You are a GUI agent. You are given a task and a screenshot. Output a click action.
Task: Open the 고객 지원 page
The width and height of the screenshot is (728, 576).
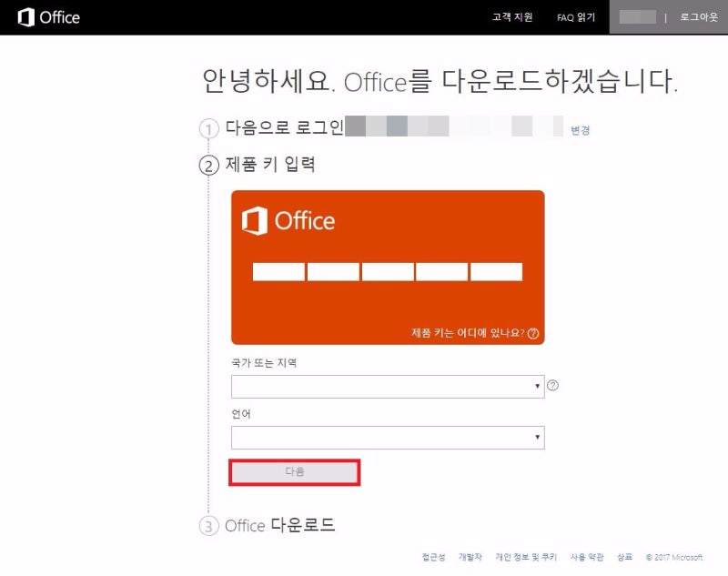(x=512, y=17)
